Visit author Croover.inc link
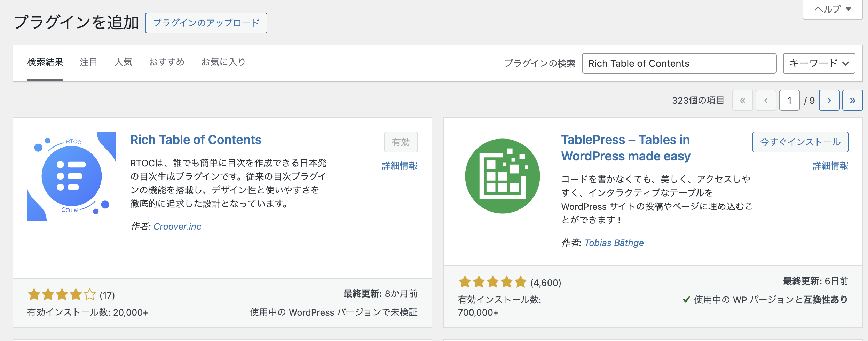Image resolution: width=868 pixels, height=341 pixels. pyautogui.click(x=177, y=227)
